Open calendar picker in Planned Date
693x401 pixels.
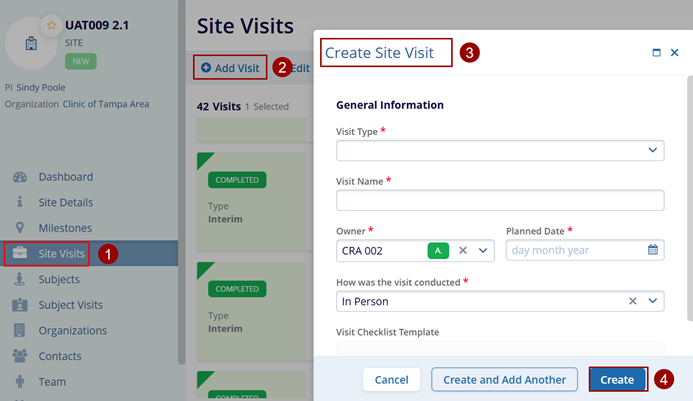pos(653,250)
